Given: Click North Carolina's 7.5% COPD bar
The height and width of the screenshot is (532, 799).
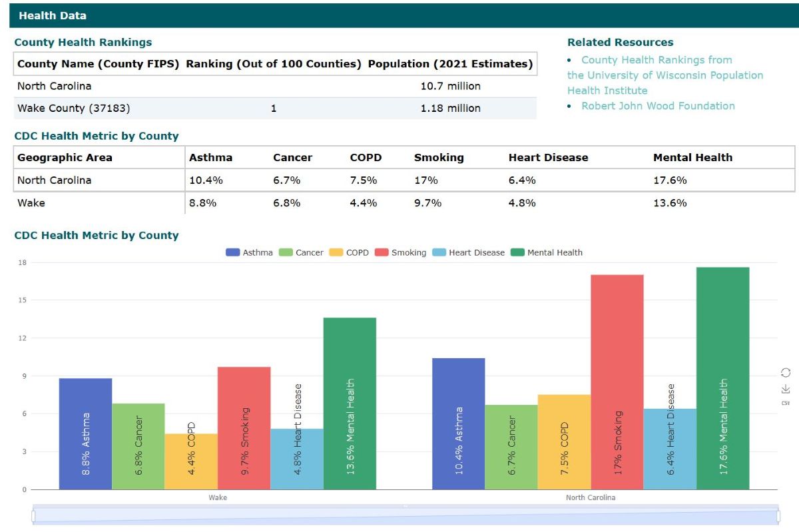Looking at the screenshot, I should (564, 442).
